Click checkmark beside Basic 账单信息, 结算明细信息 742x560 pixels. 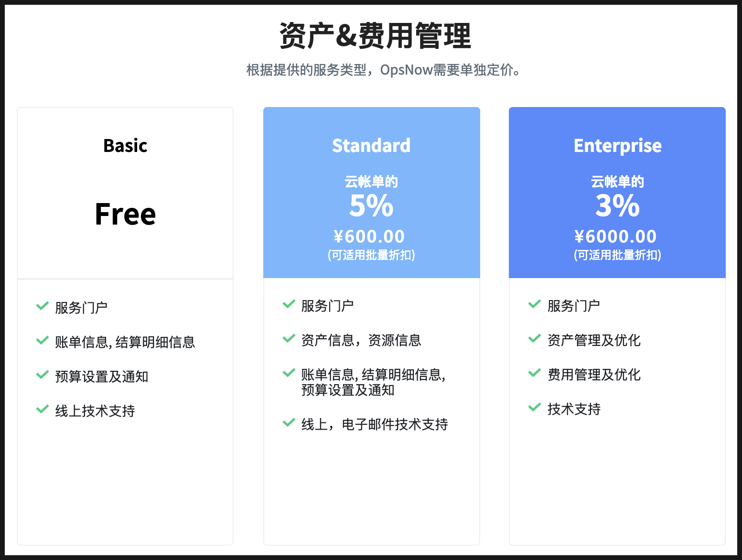point(43,340)
